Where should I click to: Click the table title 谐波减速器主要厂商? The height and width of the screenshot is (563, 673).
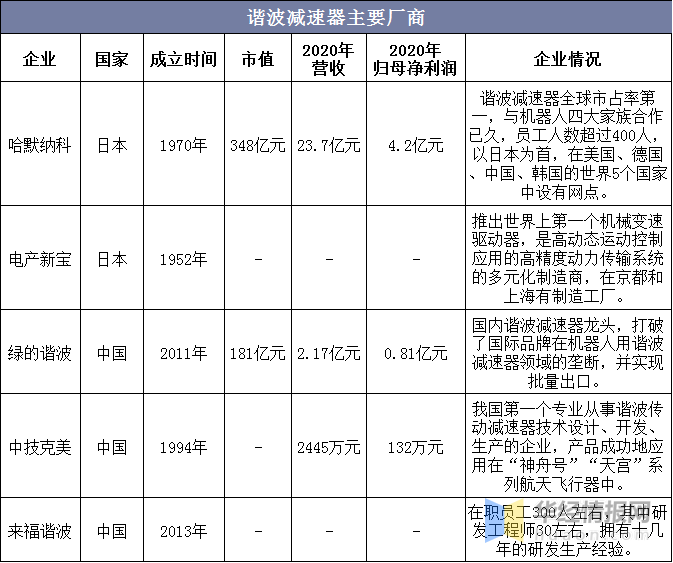click(336, 18)
